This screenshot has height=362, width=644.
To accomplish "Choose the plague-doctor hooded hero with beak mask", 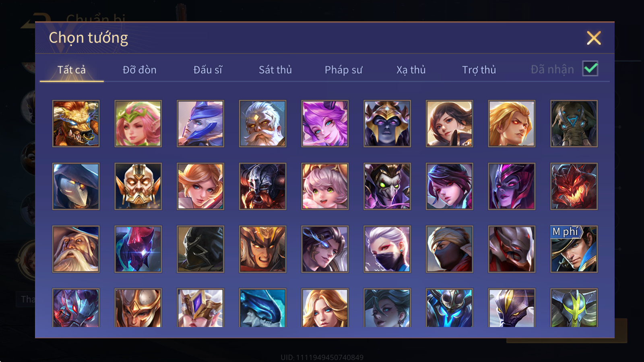I will [x=76, y=186].
